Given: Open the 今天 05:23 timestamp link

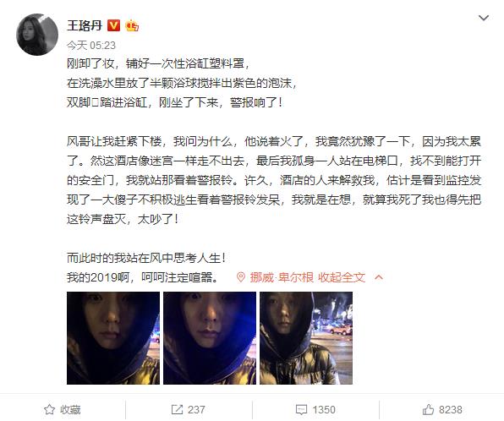Looking at the screenshot, I should pos(91,46).
